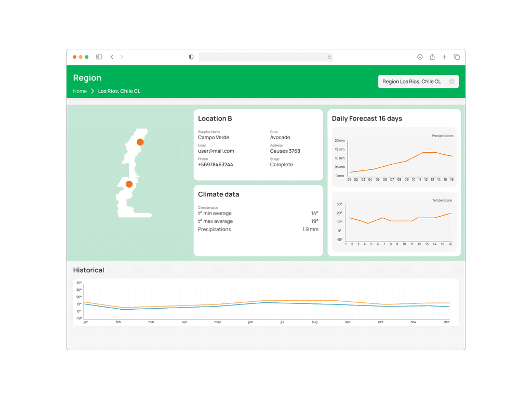Click the phone number +56978463244
Image resolution: width=532 pixels, height=399 pixels.
216,165
